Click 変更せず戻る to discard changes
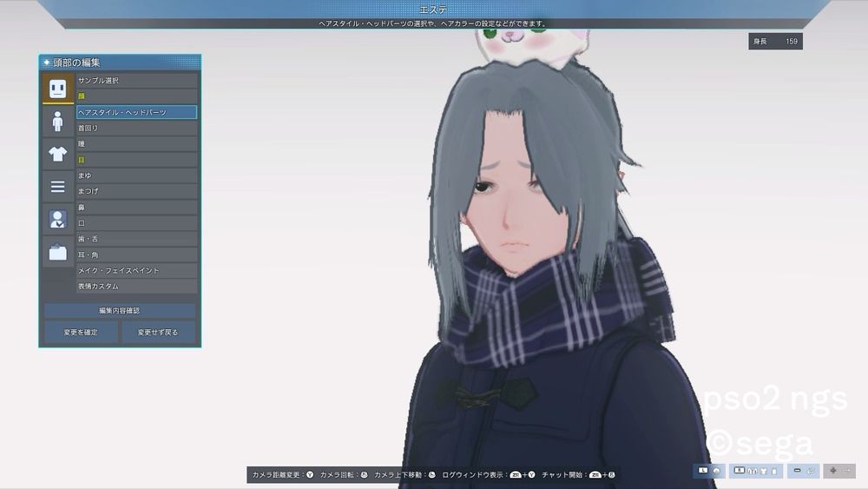The height and width of the screenshot is (489, 868). [x=158, y=333]
